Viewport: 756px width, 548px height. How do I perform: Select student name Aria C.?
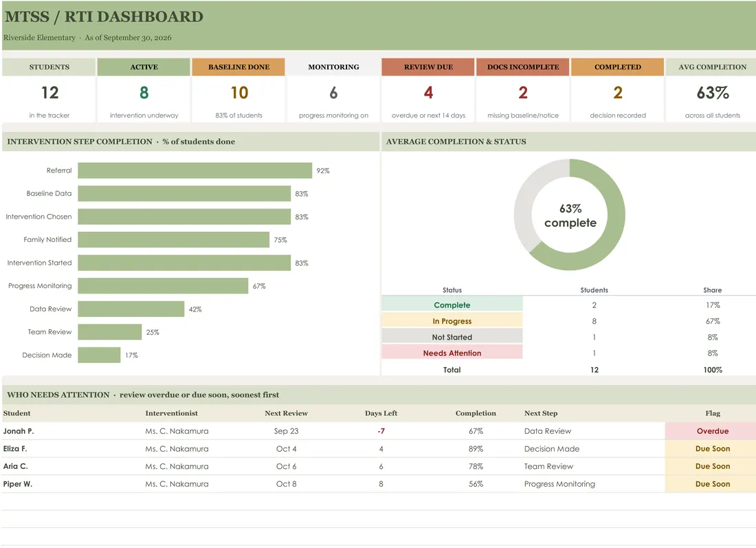(x=15, y=466)
